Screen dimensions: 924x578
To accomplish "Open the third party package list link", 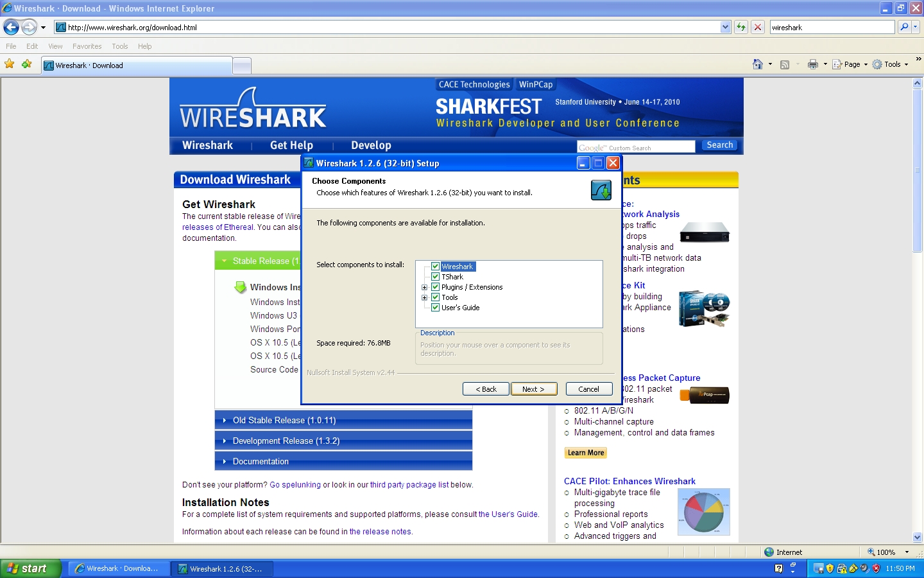I will click(409, 485).
